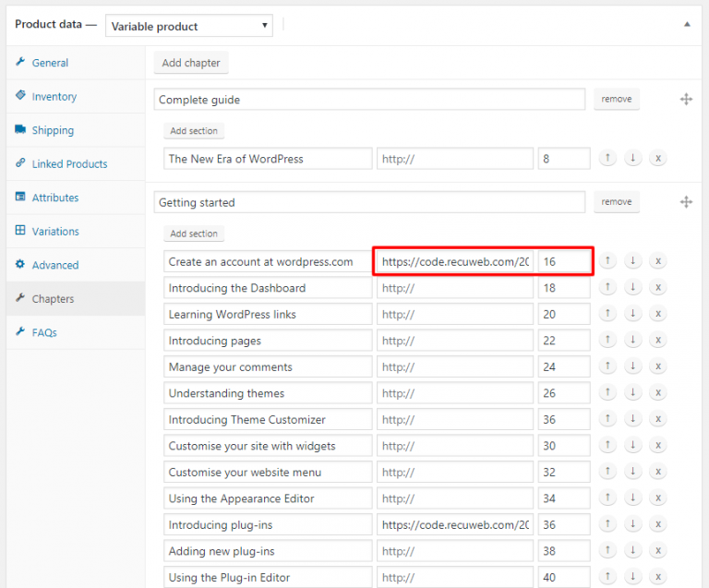Screen dimensions: 709x588
Task: Move 'Introducing the Dashboard' section down
Action: coord(632,288)
